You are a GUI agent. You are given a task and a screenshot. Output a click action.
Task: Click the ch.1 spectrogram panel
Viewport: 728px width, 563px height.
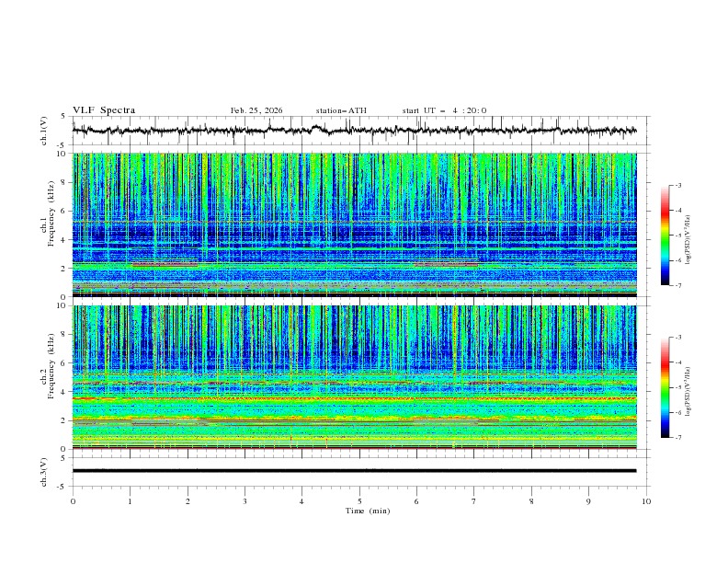pos(354,224)
